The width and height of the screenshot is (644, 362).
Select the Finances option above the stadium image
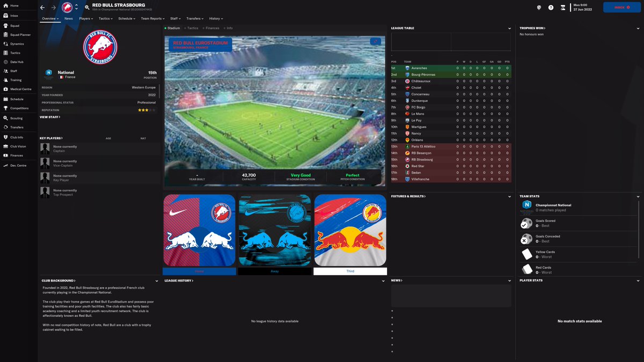(211, 28)
